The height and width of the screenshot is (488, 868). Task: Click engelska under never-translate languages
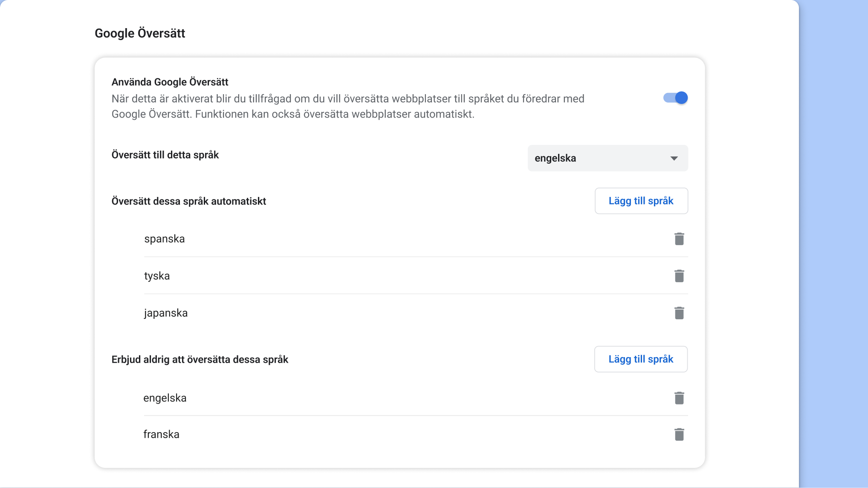tap(165, 398)
